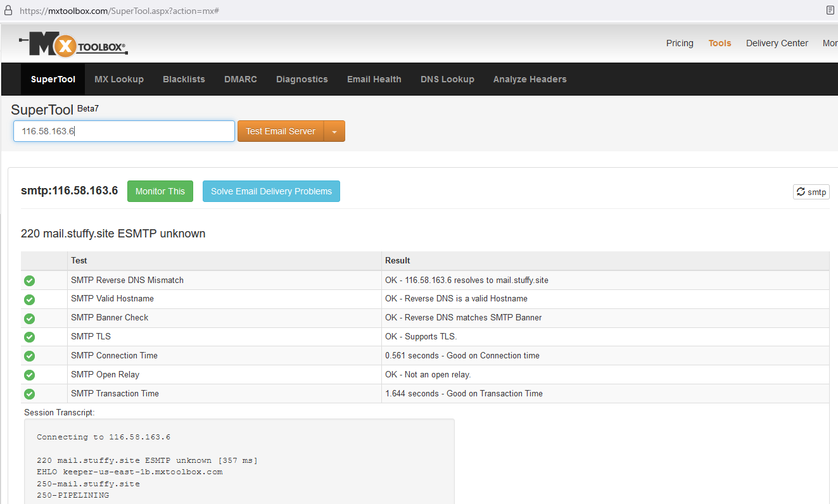Click the browser address bar lock icon
838x504 pixels.
click(8, 11)
